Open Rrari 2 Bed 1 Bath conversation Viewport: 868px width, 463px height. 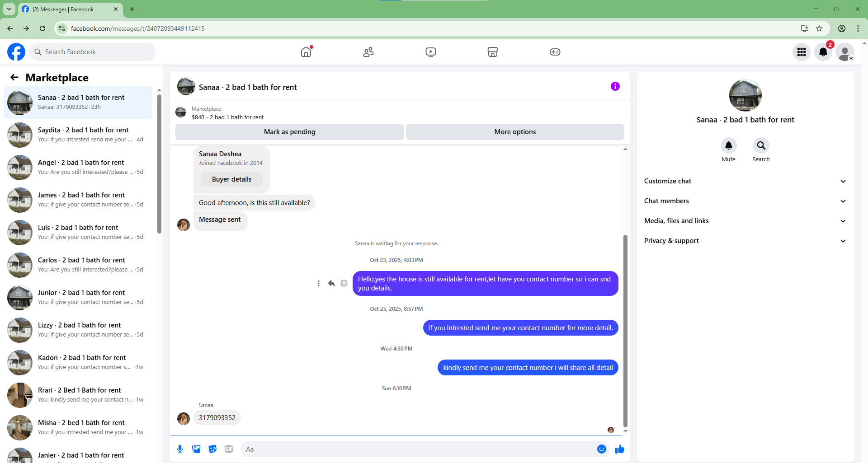(78, 395)
